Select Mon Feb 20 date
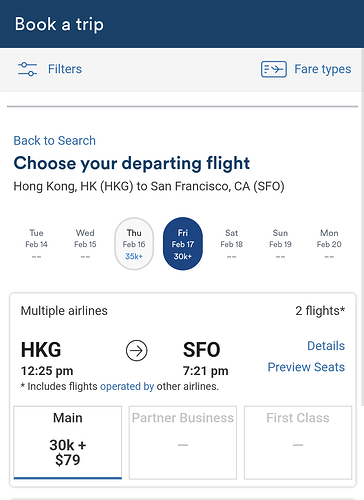Screen dimensions: 364x500 click(329, 244)
